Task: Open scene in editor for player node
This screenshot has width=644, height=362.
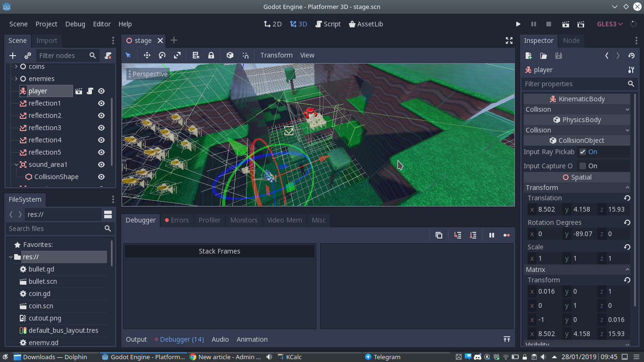Action: [x=79, y=91]
